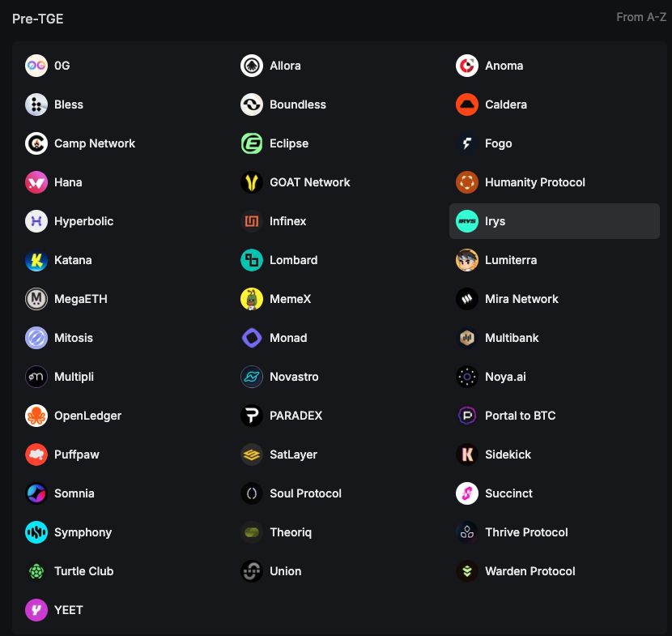Open the Fogo lightning icon
The height and width of the screenshot is (636, 672).
[467, 143]
